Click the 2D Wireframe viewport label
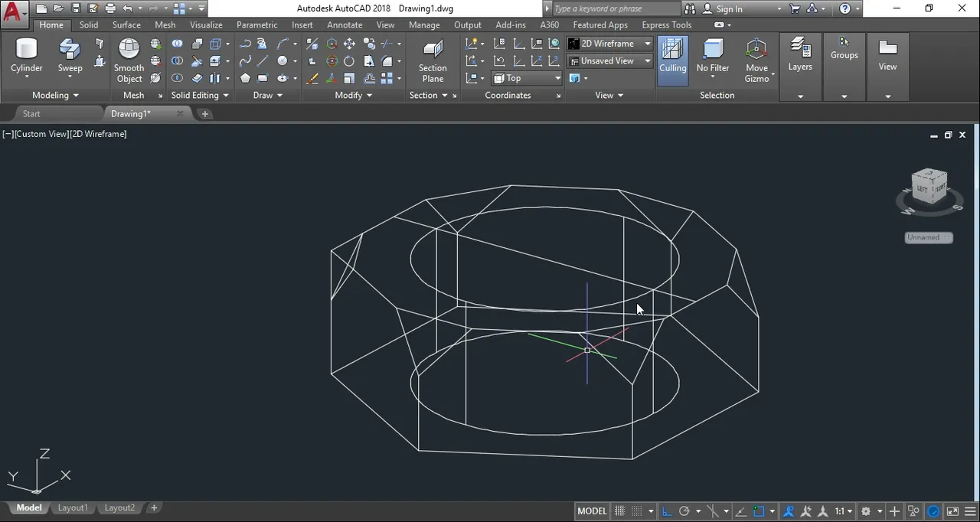Viewport: 980px width, 522px height. [x=99, y=134]
